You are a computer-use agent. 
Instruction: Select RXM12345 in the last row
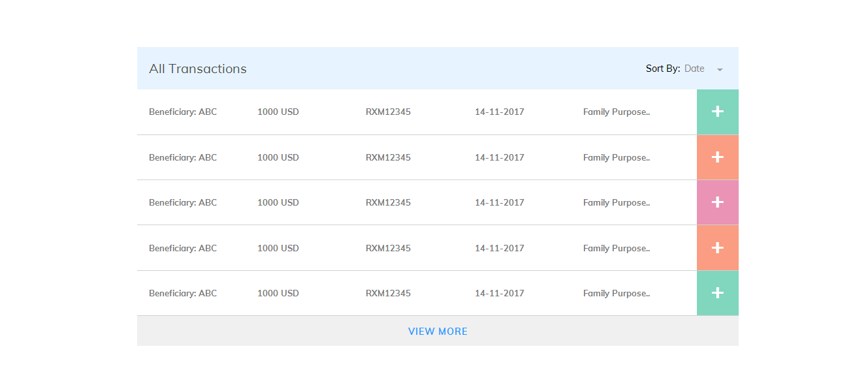tap(388, 293)
